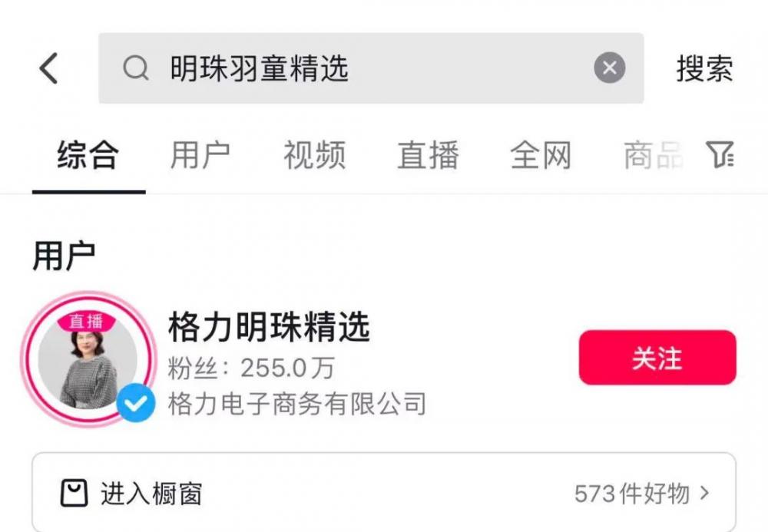The height and width of the screenshot is (532, 768).
Task: Tap the pink 直播 live badge
Action: 87,322
